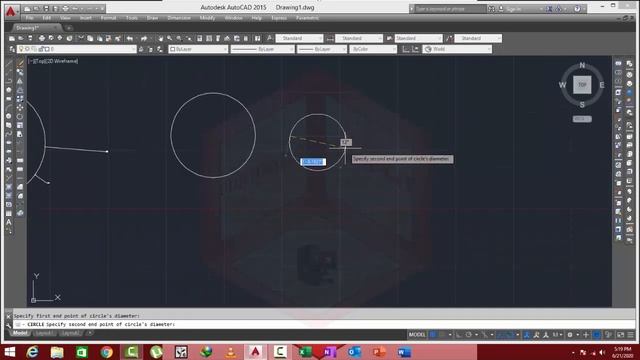Toggle ortho mode in status bar
Viewport: 640px width, 360px height.
pos(459,335)
